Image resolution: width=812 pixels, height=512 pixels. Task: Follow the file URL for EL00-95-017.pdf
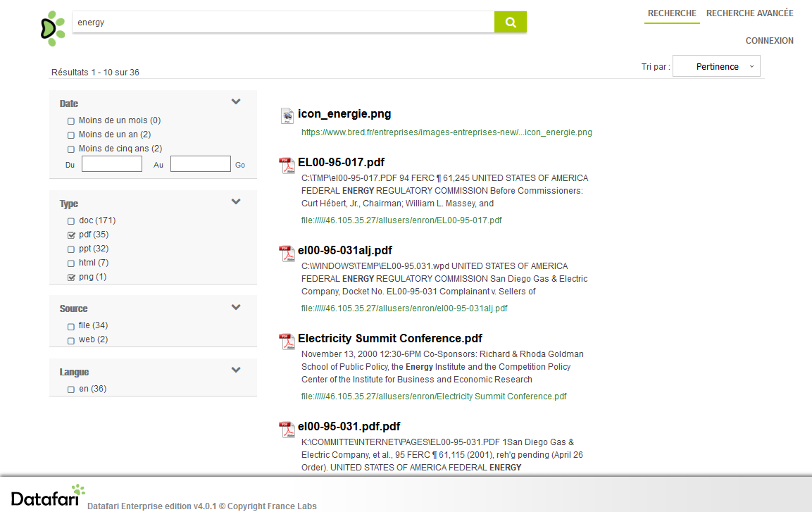pyautogui.click(x=401, y=220)
